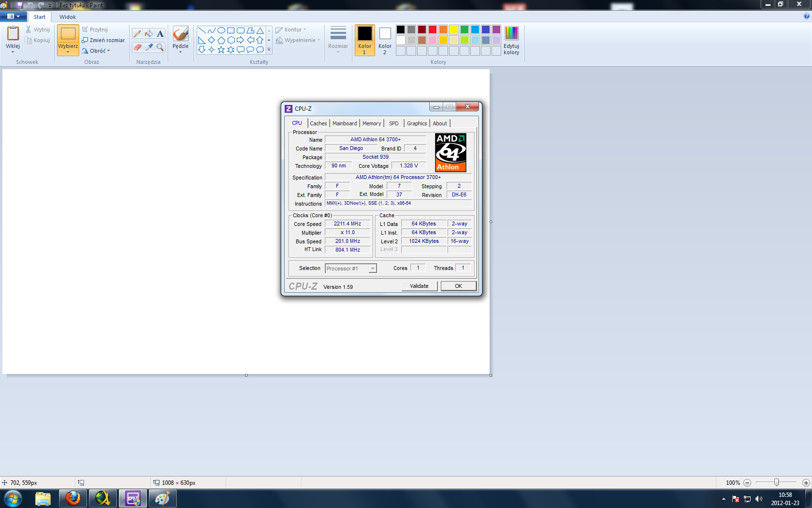The width and height of the screenshot is (812, 508).
Task: Pick the down arrow shape
Action: coord(202,50)
